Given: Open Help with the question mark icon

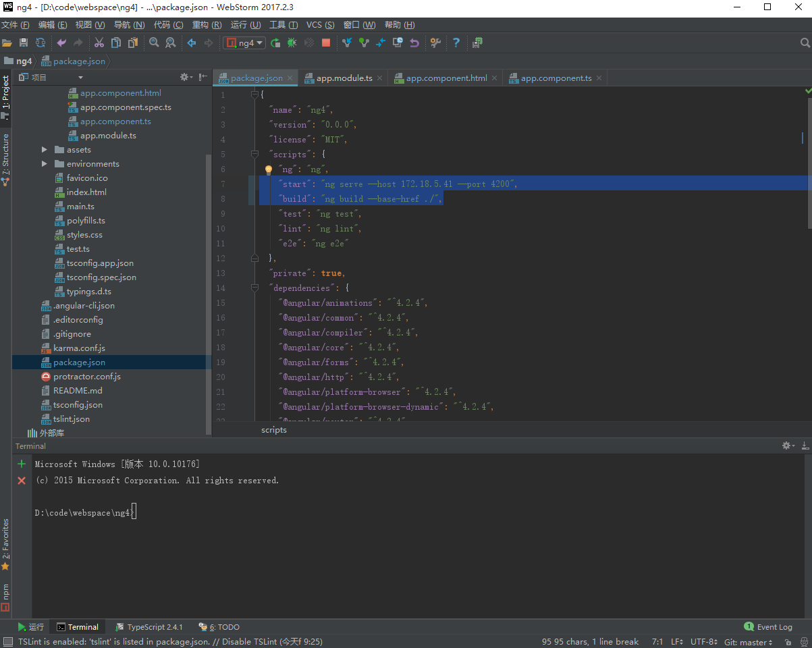Looking at the screenshot, I should [x=456, y=43].
